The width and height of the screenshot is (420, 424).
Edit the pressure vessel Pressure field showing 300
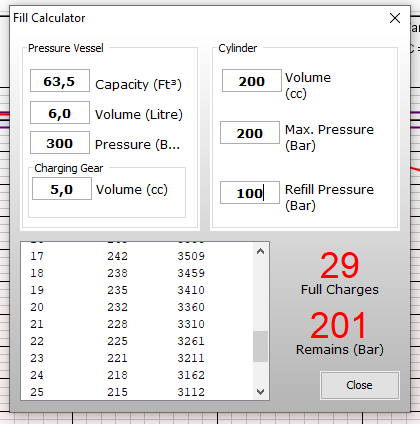pyautogui.click(x=60, y=143)
